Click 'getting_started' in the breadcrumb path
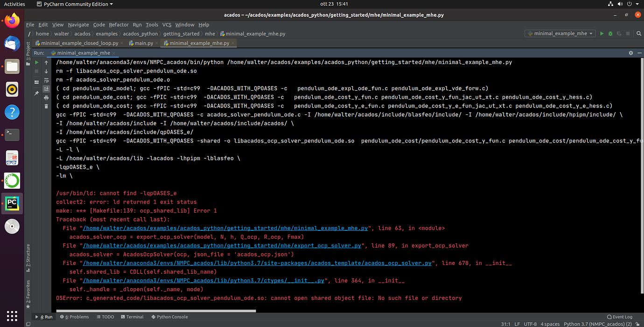 point(181,34)
